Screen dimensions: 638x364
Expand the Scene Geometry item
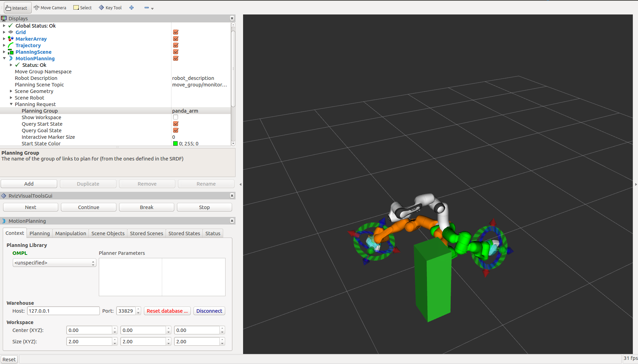pyautogui.click(x=11, y=91)
